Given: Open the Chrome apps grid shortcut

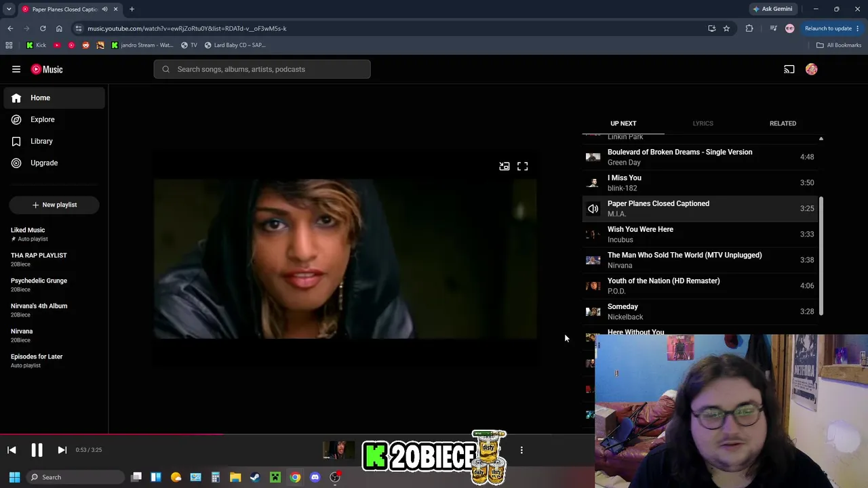Looking at the screenshot, I should (x=9, y=45).
